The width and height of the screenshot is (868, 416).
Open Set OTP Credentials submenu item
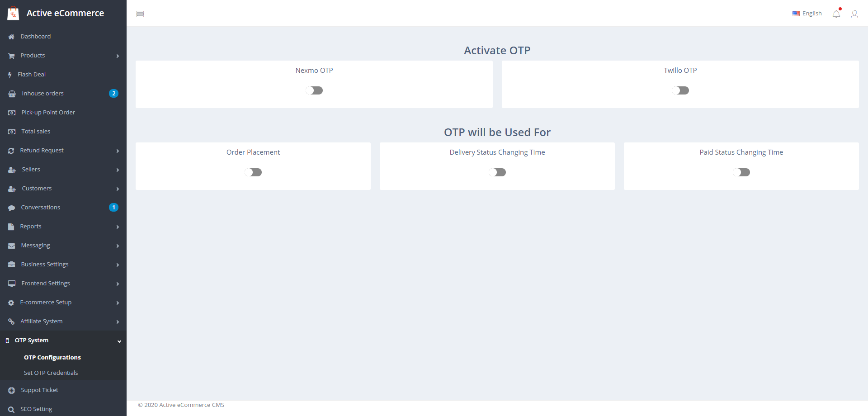(51, 373)
